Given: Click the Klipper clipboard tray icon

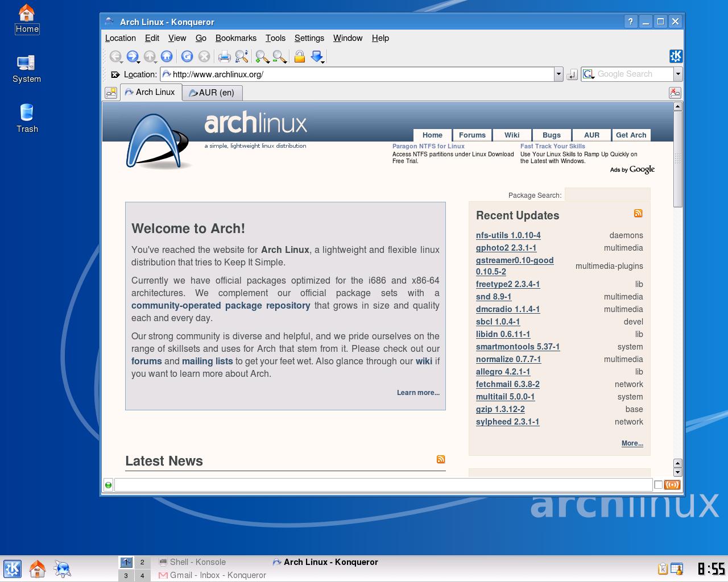Looking at the screenshot, I should pos(663,568).
